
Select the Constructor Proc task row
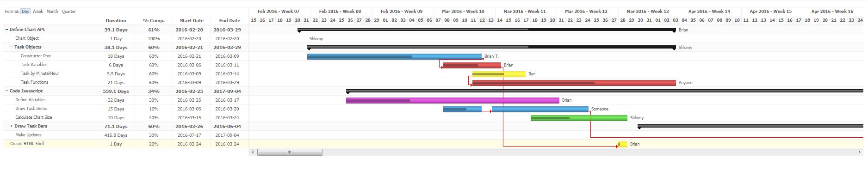pyautogui.click(x=126, y=56)
